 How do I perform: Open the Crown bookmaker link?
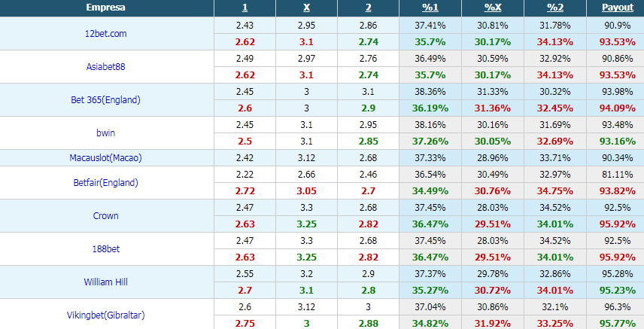105,216
